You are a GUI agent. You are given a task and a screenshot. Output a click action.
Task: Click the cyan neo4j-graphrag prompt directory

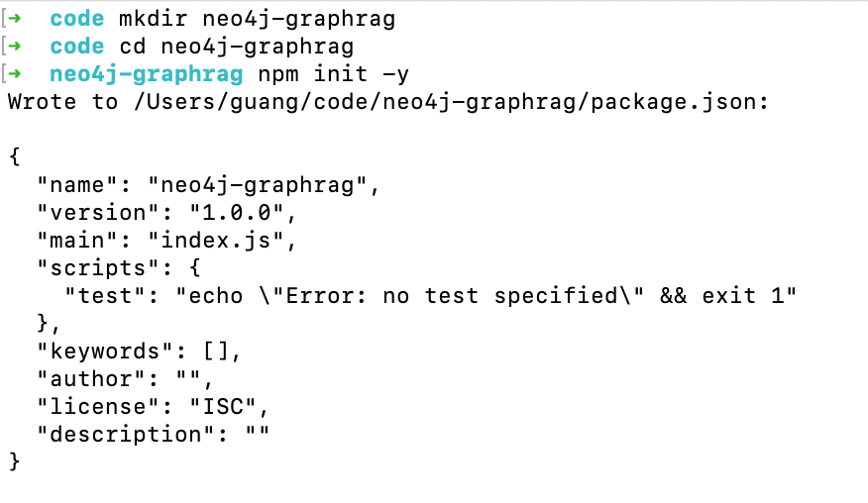click(x=146, y=74)
